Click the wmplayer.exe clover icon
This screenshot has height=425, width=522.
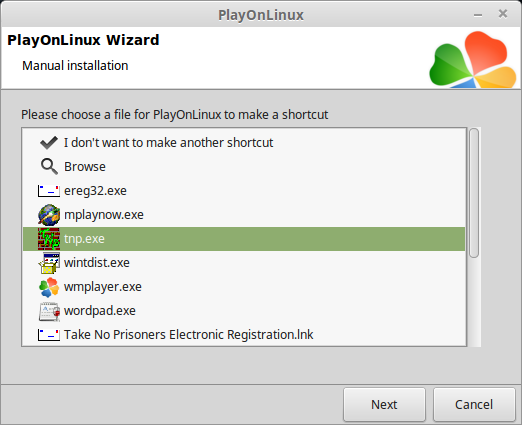click(49, 287)
